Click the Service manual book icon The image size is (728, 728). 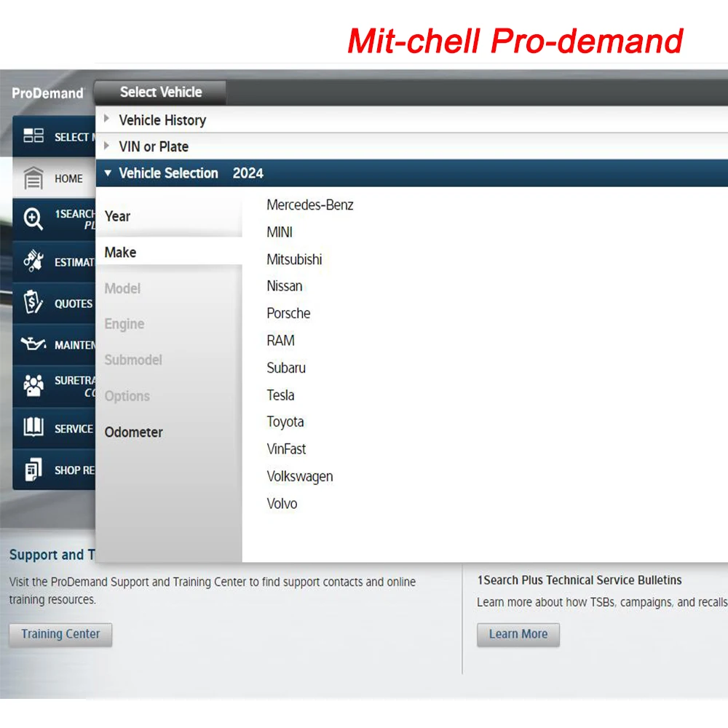tap(33, 427)
